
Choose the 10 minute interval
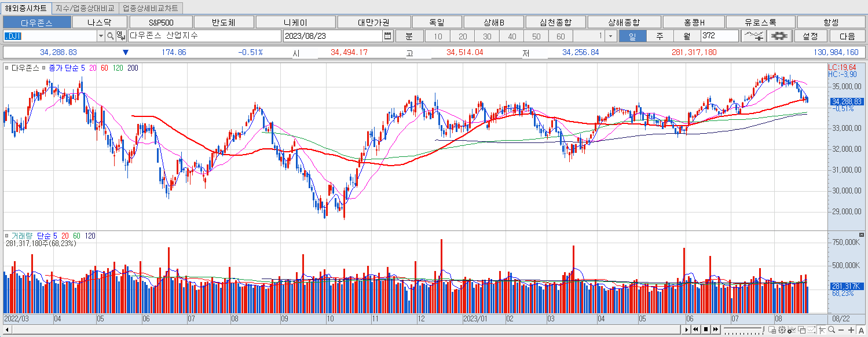(438, 36)
